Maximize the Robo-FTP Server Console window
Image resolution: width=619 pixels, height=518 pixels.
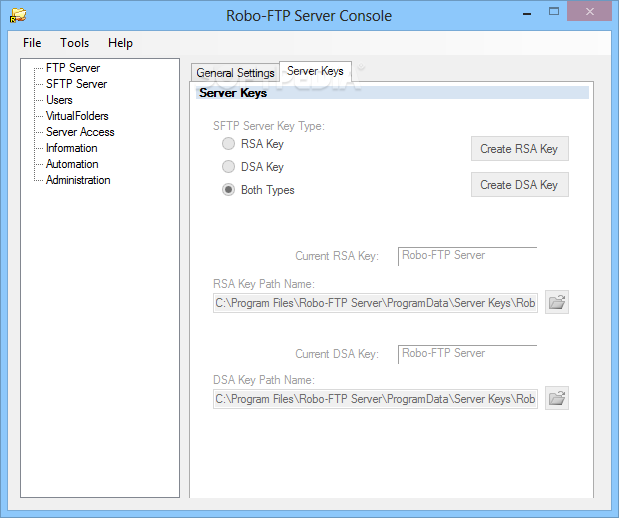tap(554, 11)
